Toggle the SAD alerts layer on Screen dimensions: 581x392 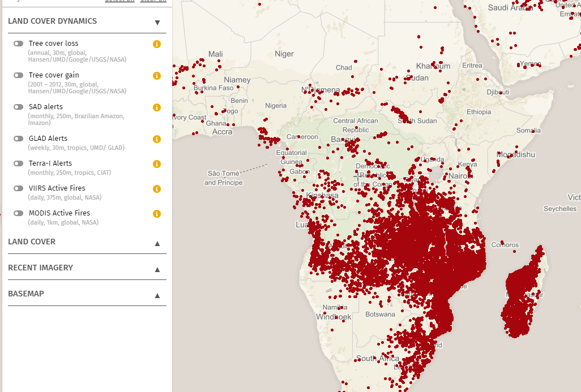coord(18,106)
